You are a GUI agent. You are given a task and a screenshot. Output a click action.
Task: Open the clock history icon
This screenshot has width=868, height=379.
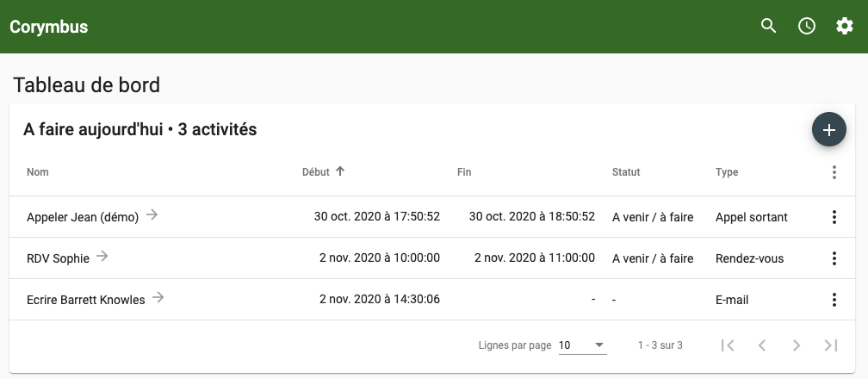point(807,26)
